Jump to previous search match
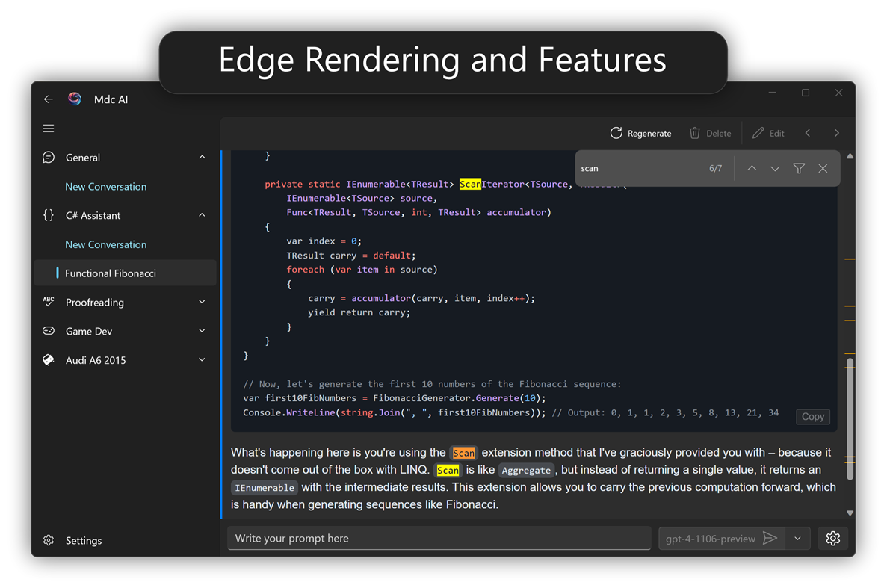887x588 pixels. pyautogui.click(x=752, y=169)
